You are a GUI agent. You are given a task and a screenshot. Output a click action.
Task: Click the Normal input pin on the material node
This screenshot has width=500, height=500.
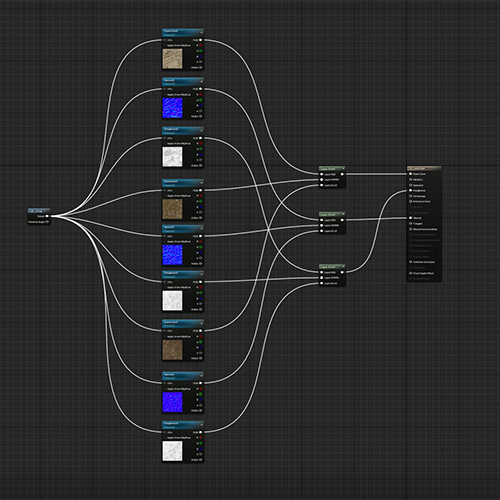click(x=411, y=218)
